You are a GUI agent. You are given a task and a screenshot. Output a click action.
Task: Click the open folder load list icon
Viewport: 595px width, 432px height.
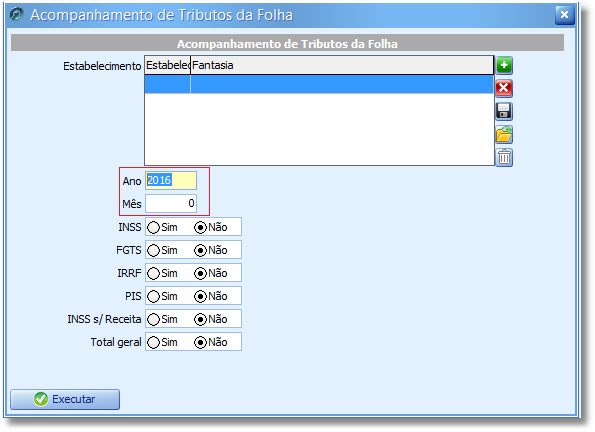pos(504,134)
